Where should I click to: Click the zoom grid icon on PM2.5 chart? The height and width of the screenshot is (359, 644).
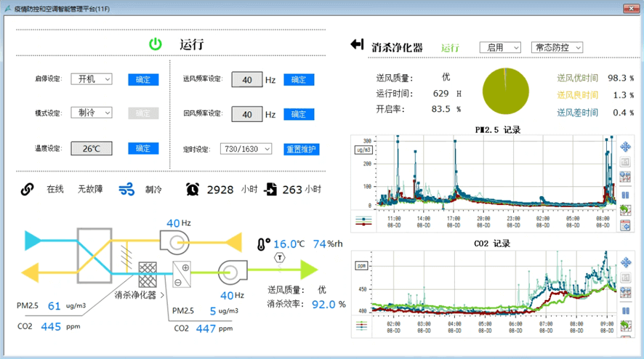(624, 177)
